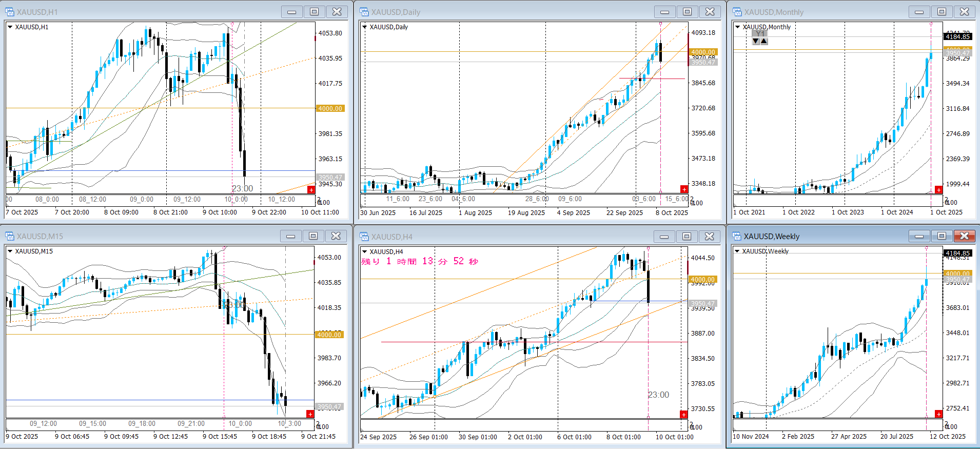Click the red plus icon in Daily chart
The width and height of the screenshot is (980, 449).
coord(684,189)
